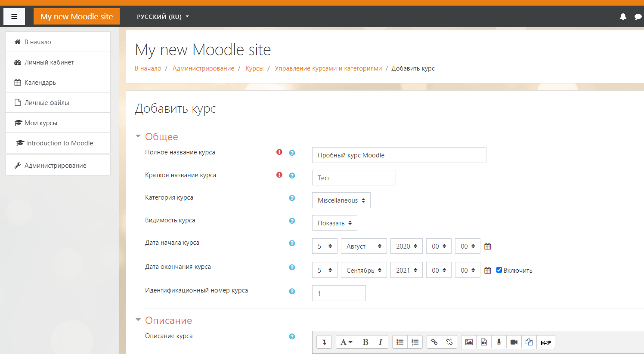Click the short course name field Тест
The height and width of the screenshot is (354, 644).
(354, 178)
